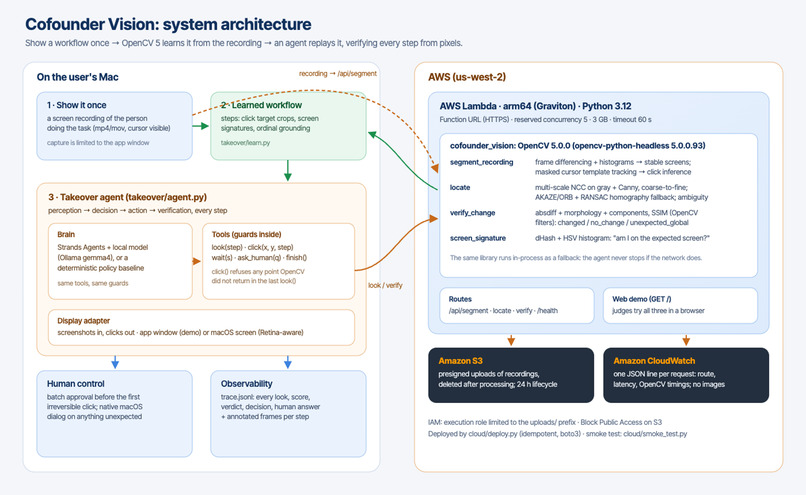Select text "batch approval before the first"
The width and height of the screenshot is (806, 495).
93,397
